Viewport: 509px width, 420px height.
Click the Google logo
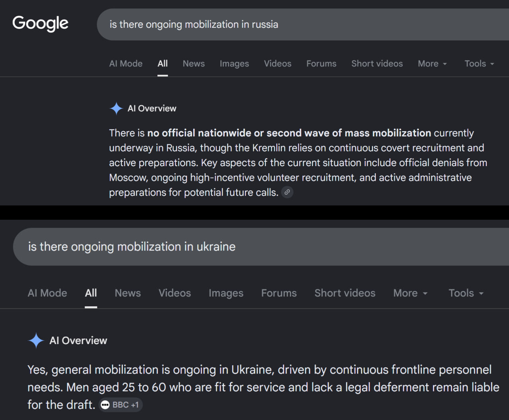point(40,23)
